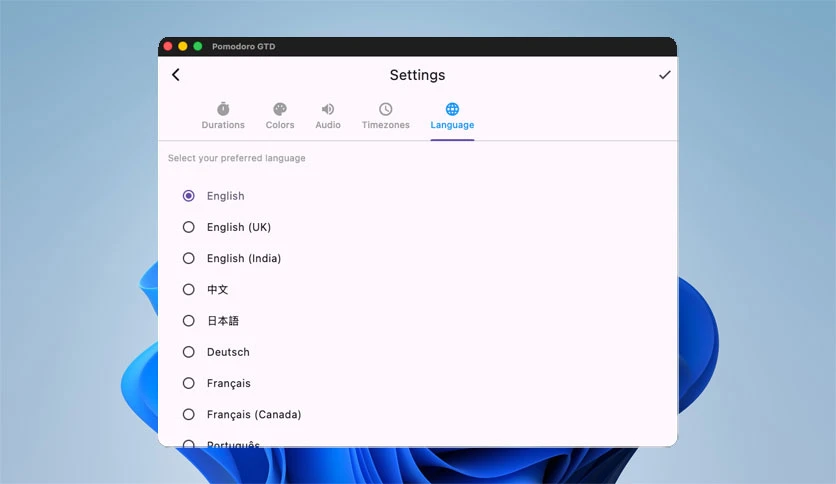Click the "日本語" label text
Image resolution: width=836 pixels, height=484 pixels.
click(223, 320)
